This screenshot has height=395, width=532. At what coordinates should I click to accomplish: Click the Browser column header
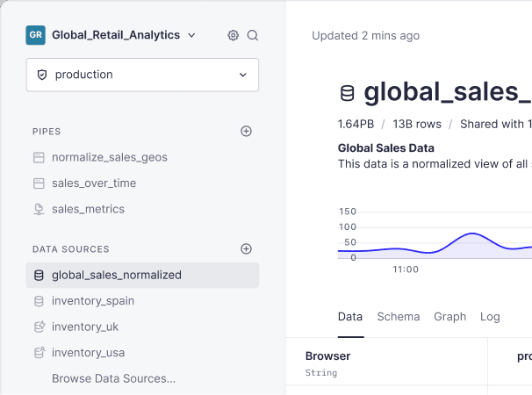click(327, 356)
